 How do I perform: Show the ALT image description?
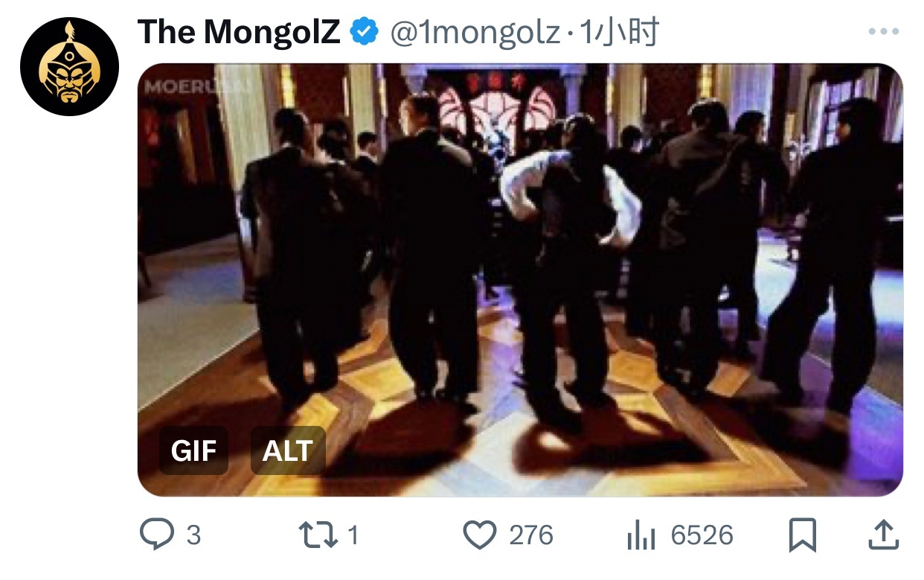pos(288,450)
